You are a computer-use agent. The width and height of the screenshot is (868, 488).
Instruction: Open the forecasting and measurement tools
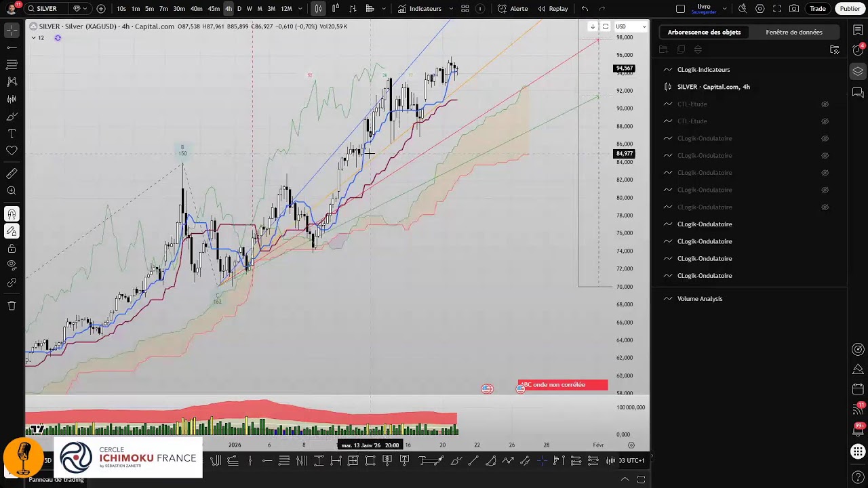pyautogui.click(x=12, y=99)
